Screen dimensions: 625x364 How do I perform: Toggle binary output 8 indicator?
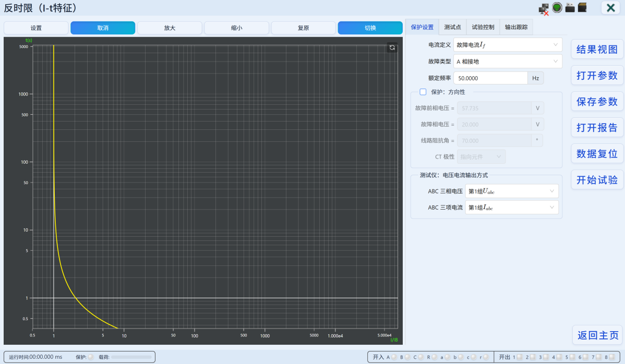612,357
